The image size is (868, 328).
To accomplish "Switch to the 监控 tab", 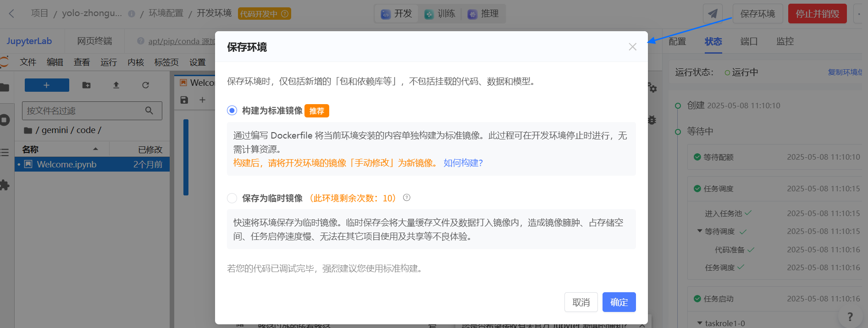I will (785, 41).
